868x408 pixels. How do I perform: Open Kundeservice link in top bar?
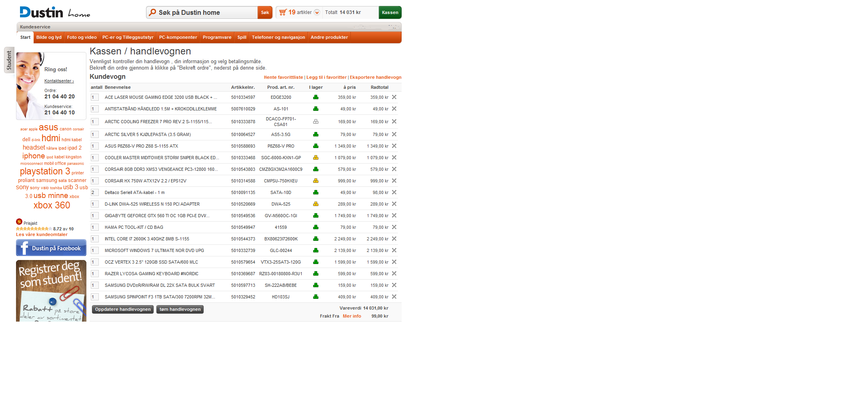35,27
